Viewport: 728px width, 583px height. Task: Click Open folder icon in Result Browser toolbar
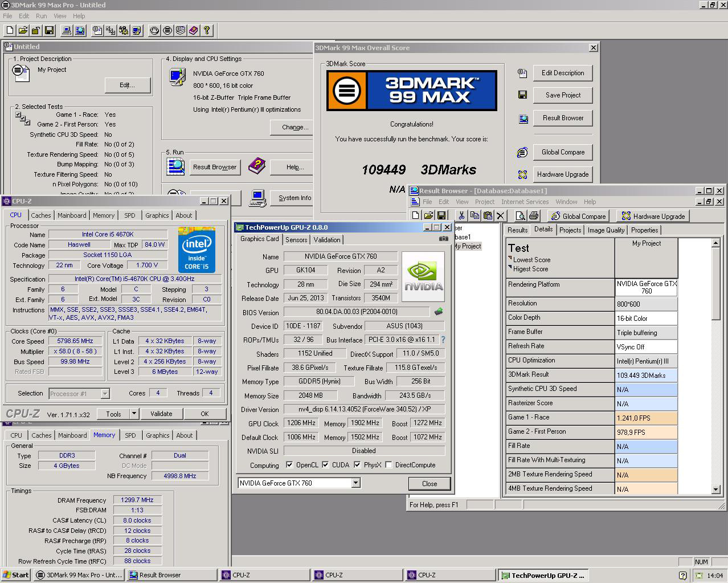[x=428, y=215]
